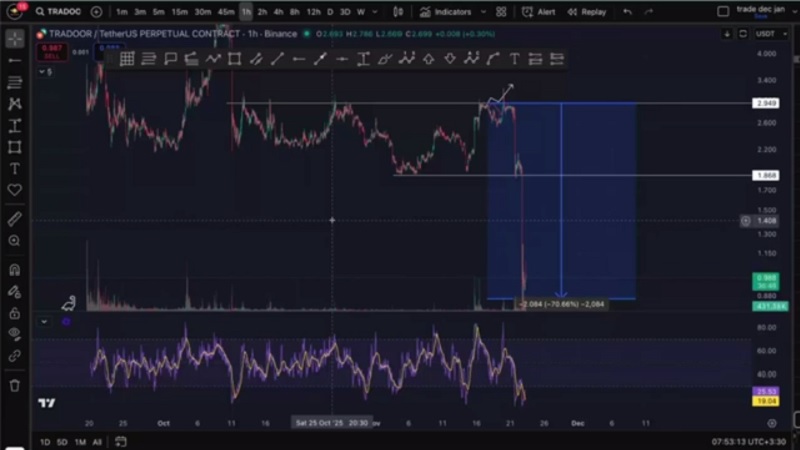
Task: Click the Indicators button
Action: [448, 12]
